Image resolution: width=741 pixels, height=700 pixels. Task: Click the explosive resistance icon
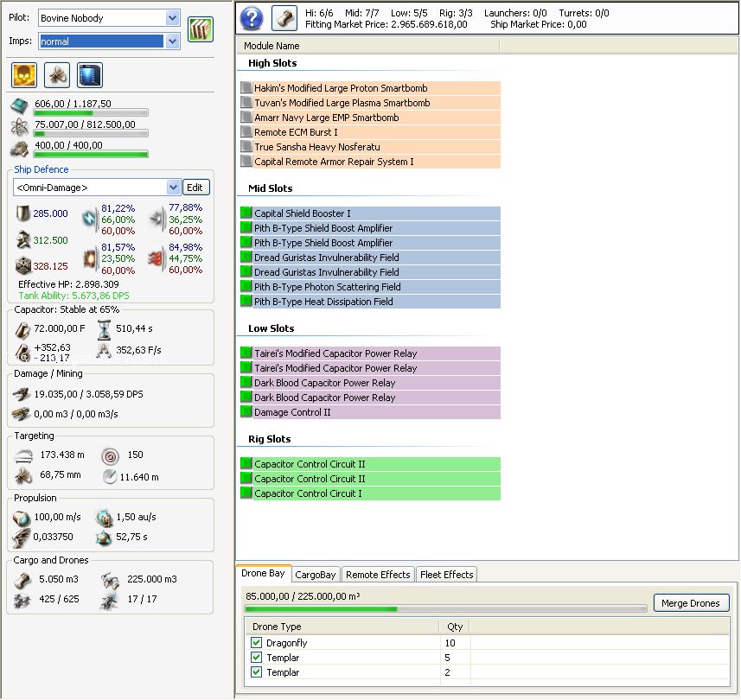click(89, 258)
